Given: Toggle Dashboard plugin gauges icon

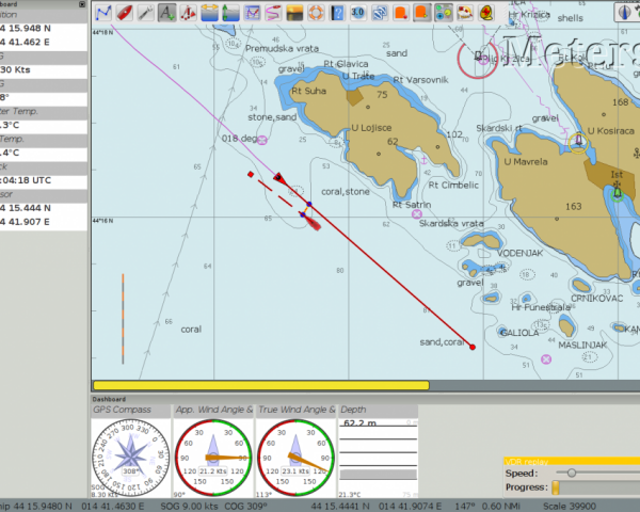Looking at the screenshot, I should (x=443, y=13).
